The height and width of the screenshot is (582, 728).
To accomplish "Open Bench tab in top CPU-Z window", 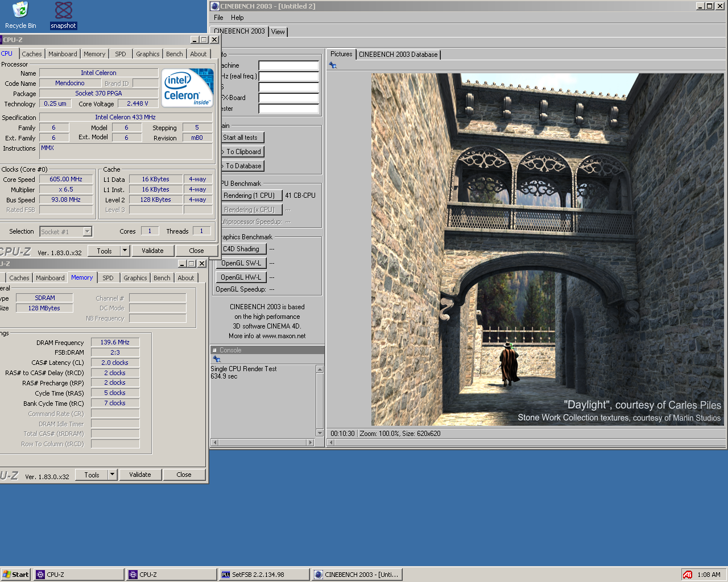I will [x=175, y=54].
